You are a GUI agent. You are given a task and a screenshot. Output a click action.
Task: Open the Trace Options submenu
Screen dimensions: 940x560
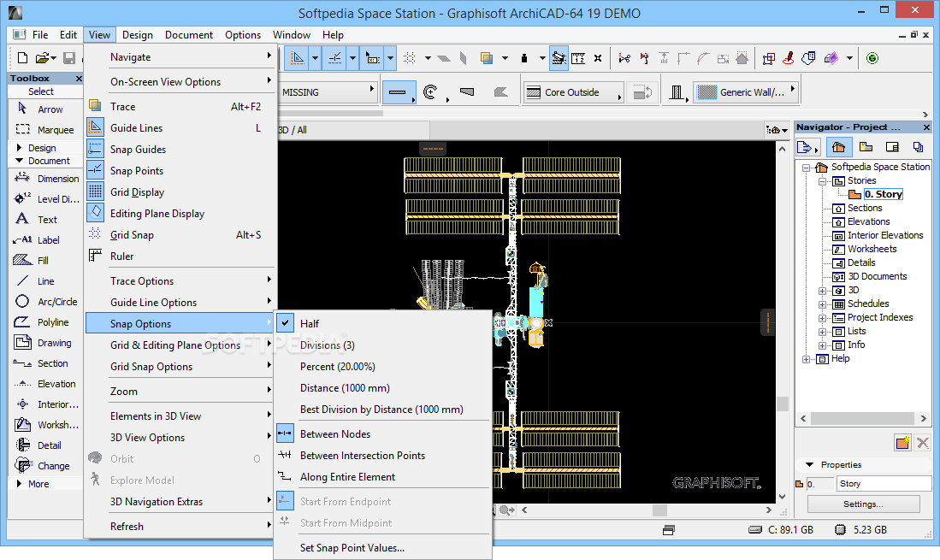[x=180, y=281]
